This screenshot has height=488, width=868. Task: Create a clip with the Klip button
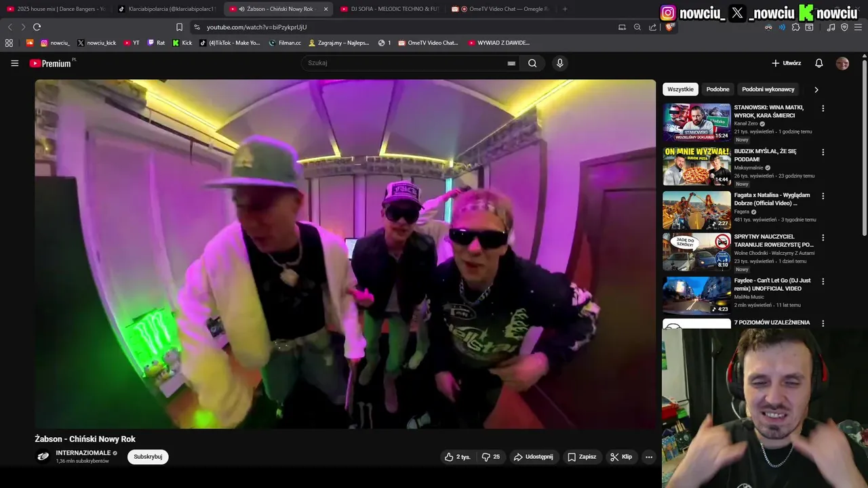coord(621,457)
